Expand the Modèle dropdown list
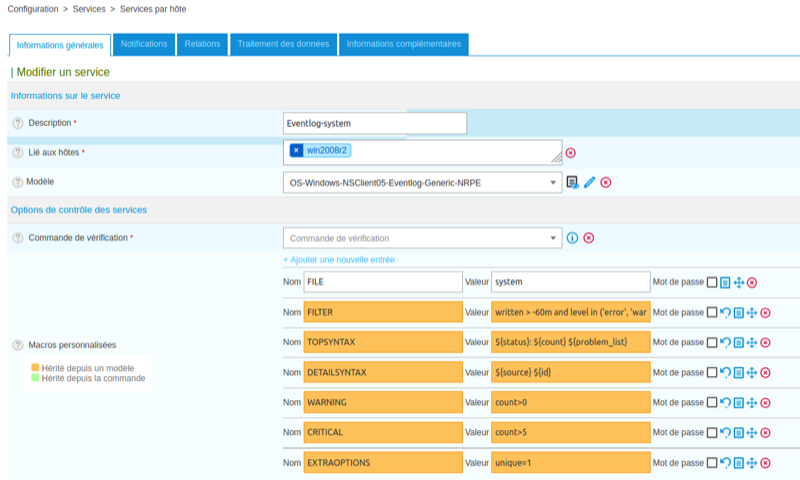 [554, 183]
